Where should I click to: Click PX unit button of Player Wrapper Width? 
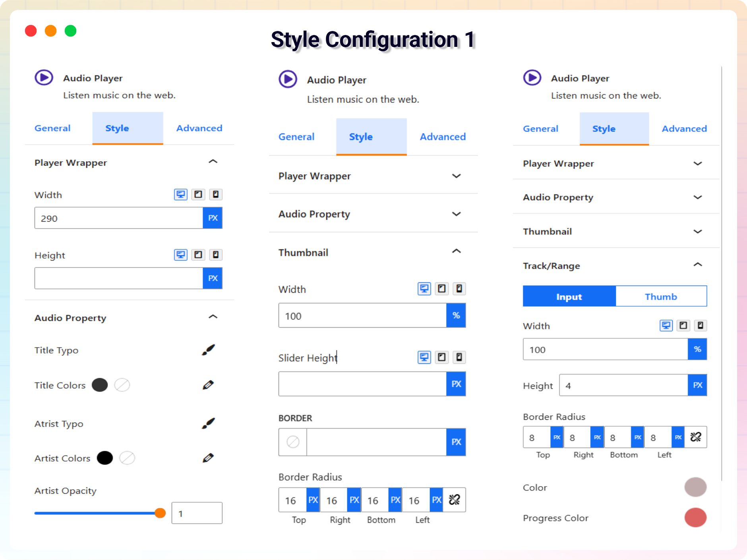pyautogui.click(x=213, y=218)
